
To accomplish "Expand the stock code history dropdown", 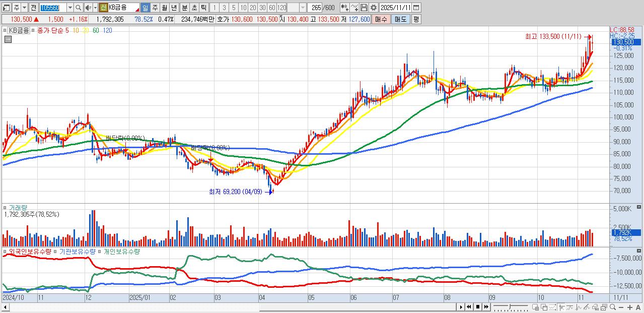I will (70, 8).
